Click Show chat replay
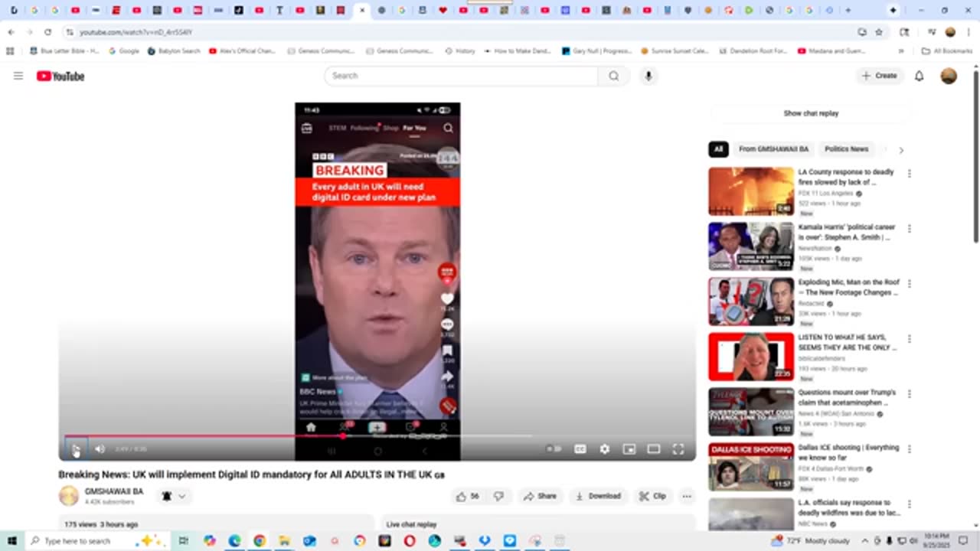 [x=811, y=113]
